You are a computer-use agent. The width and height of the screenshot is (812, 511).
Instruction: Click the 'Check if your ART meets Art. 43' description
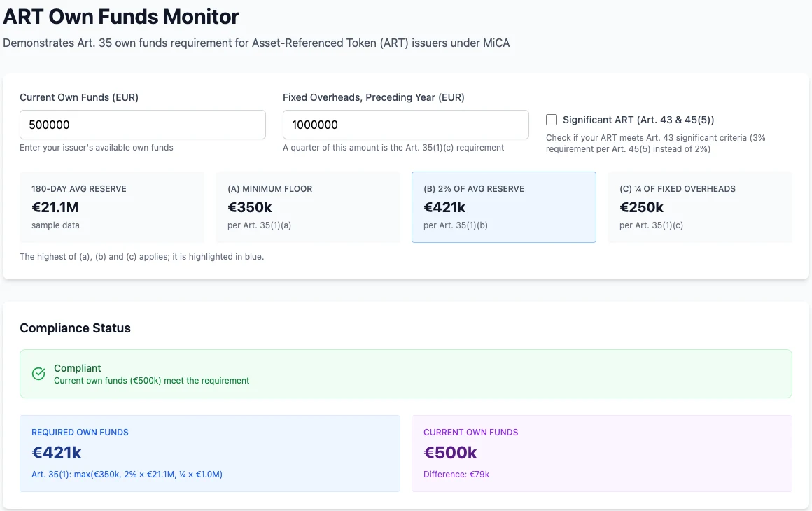pos(656,143)
